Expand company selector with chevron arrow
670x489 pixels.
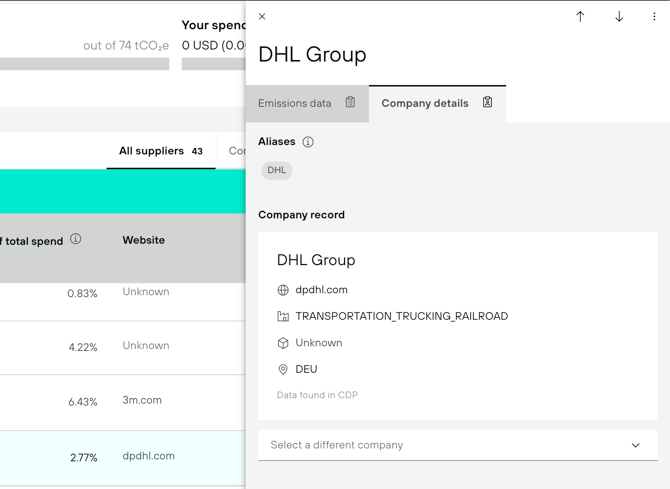635,445
